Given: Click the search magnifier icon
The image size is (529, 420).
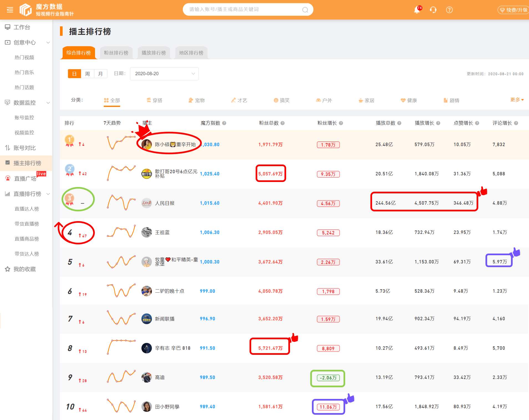Looking at the screenshot, I should coord(305,10).
